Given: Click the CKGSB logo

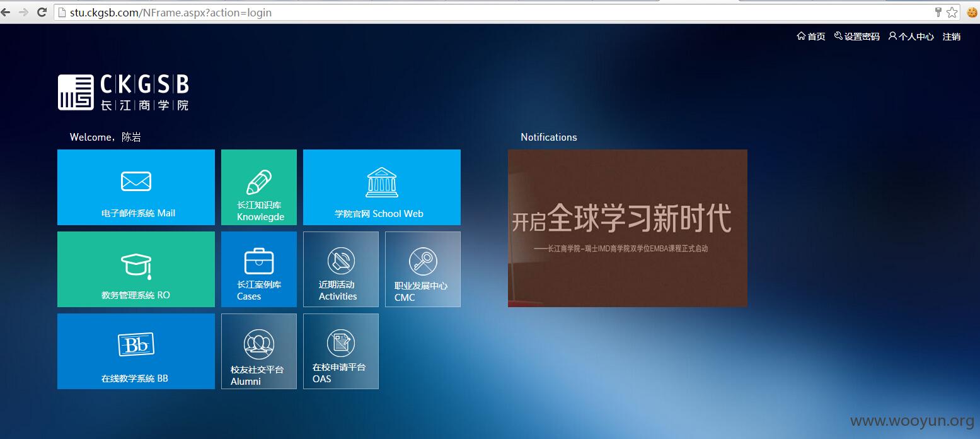Looking at the screenshot, I should 124,92.
